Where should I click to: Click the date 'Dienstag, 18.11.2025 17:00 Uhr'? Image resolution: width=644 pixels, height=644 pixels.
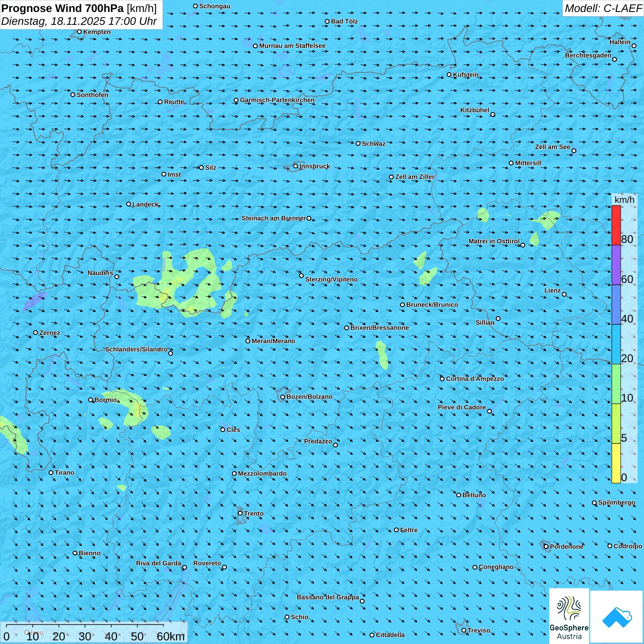79,21
